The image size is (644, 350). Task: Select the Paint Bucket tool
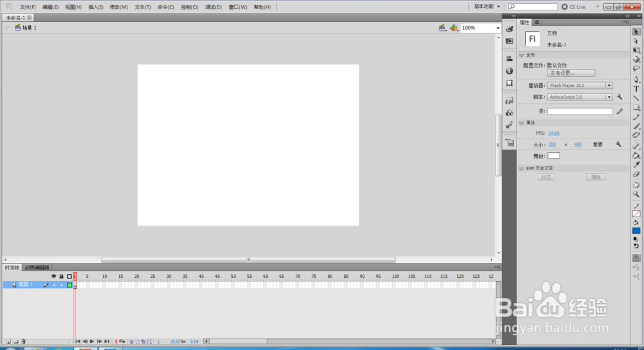pyautogui.click(x=636, y=155)
